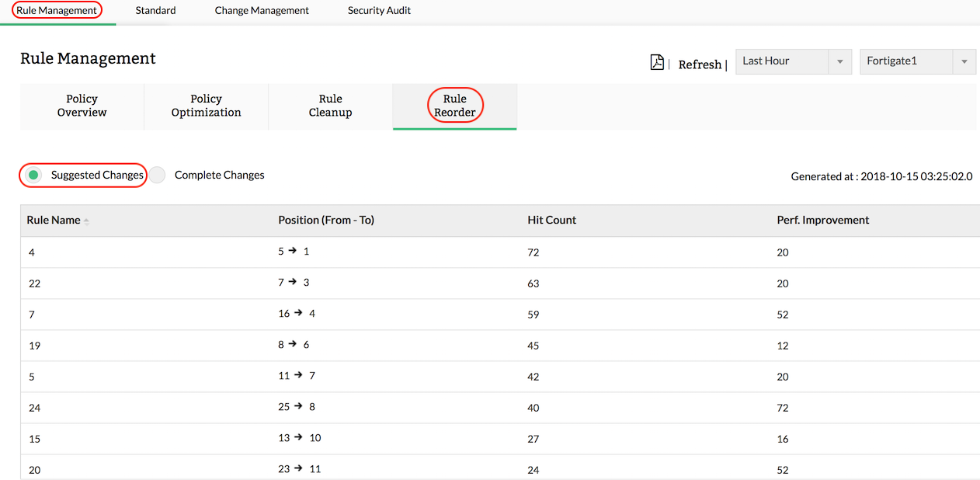Screen dimensions: 980x480
Task: Click the Perf. Improvement column header
Action: tap(822, 220)
